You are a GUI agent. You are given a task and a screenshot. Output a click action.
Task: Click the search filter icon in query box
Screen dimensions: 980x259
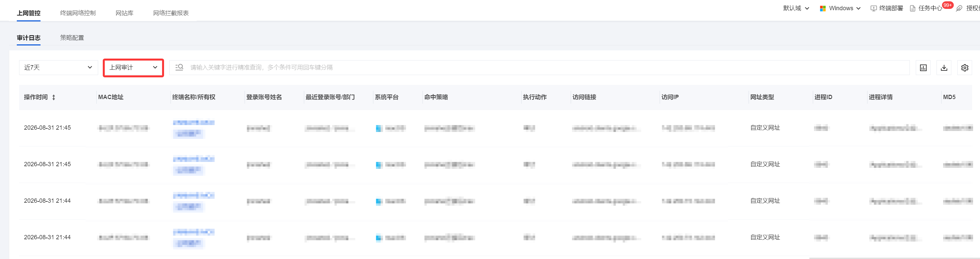(x=179, y=67)
